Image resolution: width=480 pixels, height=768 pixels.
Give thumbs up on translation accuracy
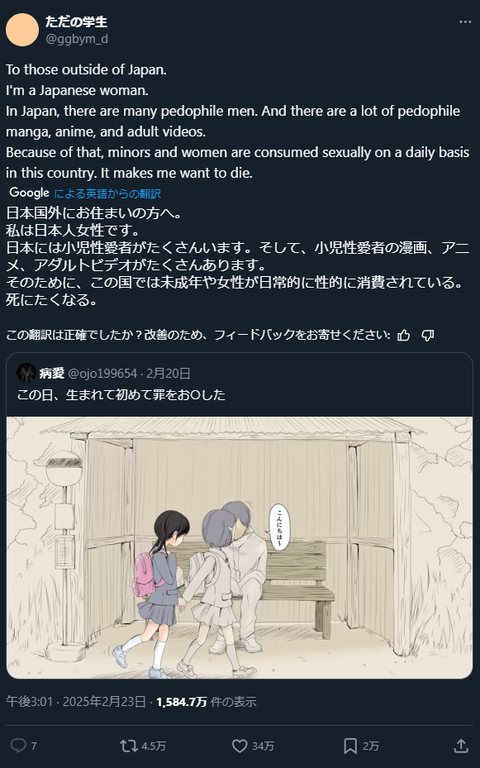click(x=404, y=335)
